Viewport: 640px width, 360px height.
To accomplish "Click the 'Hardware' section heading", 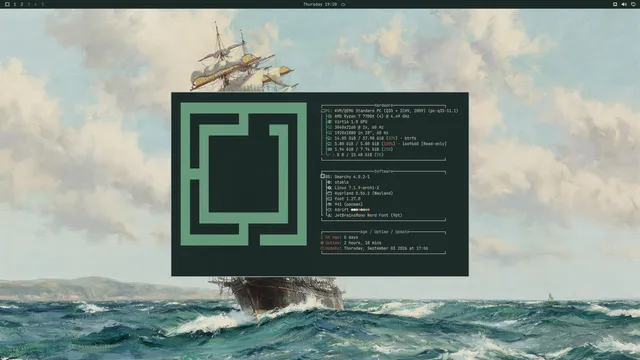I will [383, 105].
